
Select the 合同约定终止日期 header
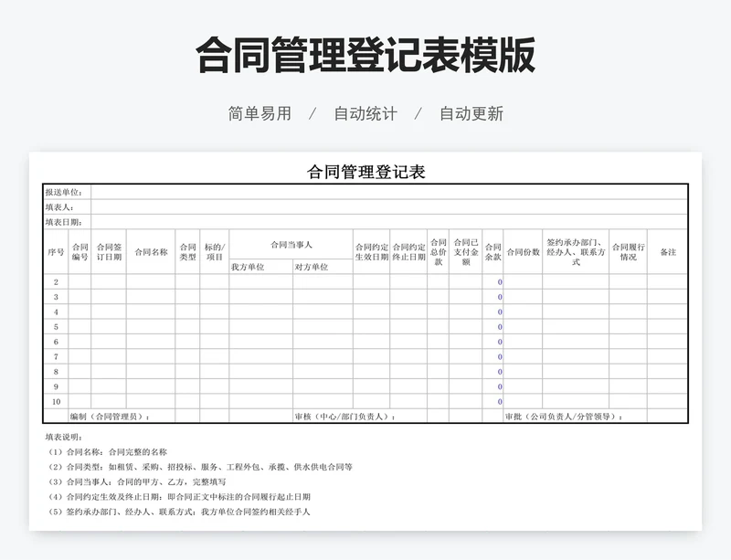(408, 252)
